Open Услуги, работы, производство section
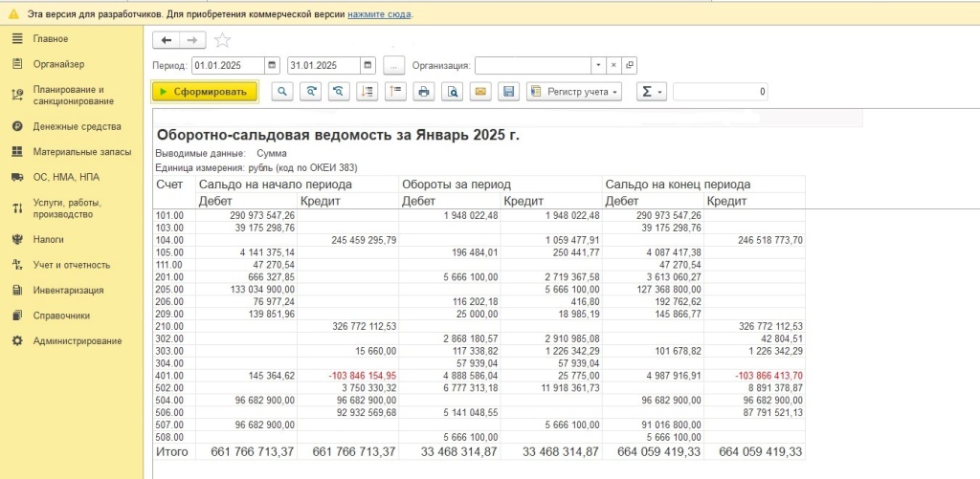Image resolution: width=980 pixels, height=479 pixels. click(68, 208)
